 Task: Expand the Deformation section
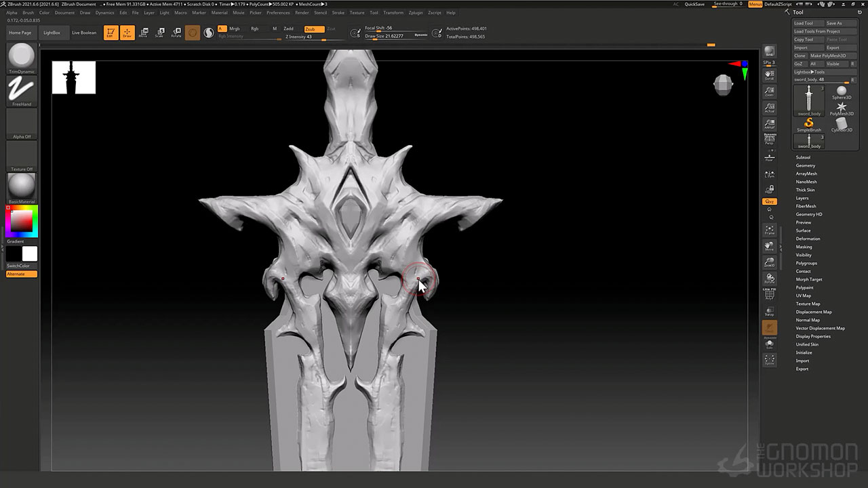(x=808, y=239)
